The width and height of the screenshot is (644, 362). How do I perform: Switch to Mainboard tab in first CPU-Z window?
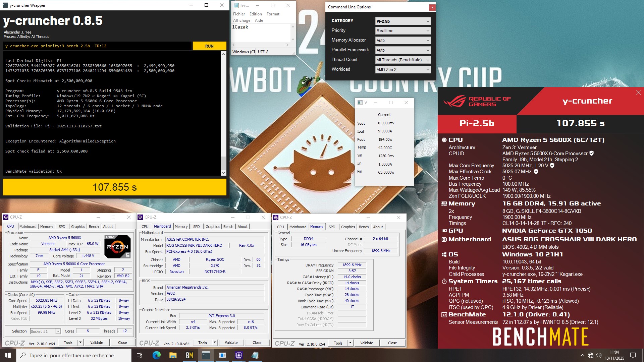pyautogui.click(x=28, y=227)
